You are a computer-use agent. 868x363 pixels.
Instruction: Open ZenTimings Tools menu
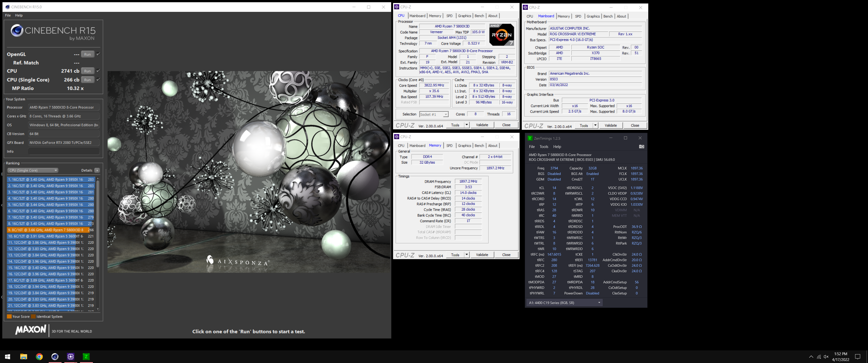[x=544, y=147]
